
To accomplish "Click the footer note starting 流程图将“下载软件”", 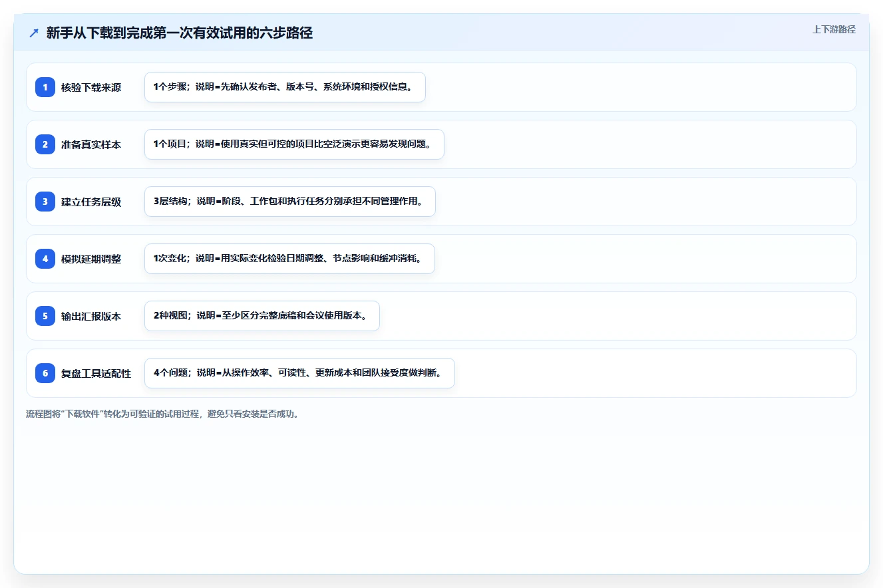I will [x=164, y=414].
